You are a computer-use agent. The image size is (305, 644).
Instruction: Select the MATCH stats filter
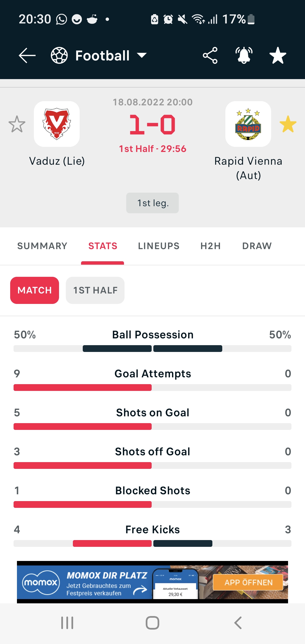[x=34, y=290]
